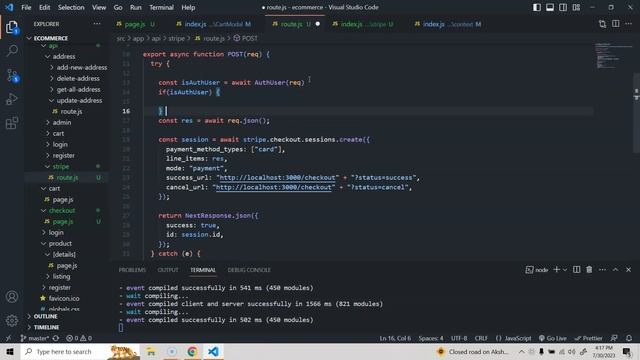
Task: Kill terminal with trash icon
Action: pyautogui.click(x=589, y=270)
